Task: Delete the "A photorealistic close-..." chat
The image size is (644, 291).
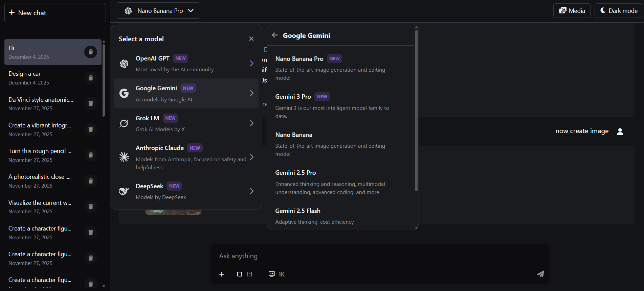Action: tap(91, 181)
